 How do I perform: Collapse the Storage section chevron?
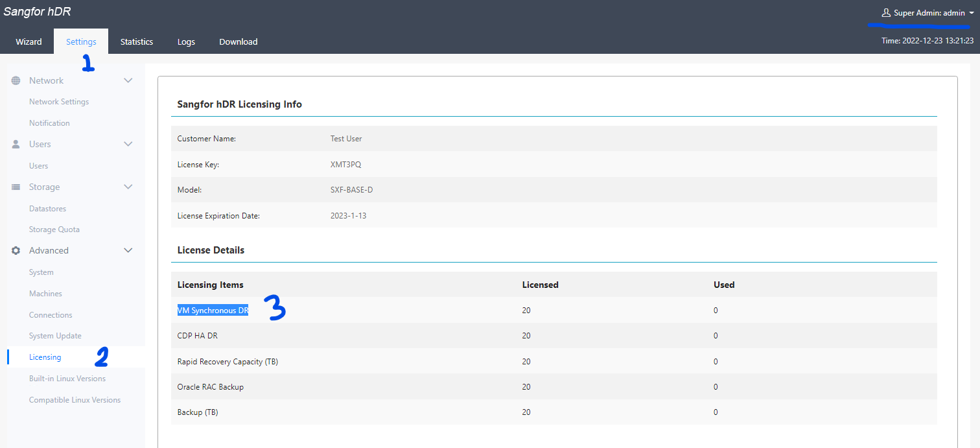pos(128,187)
